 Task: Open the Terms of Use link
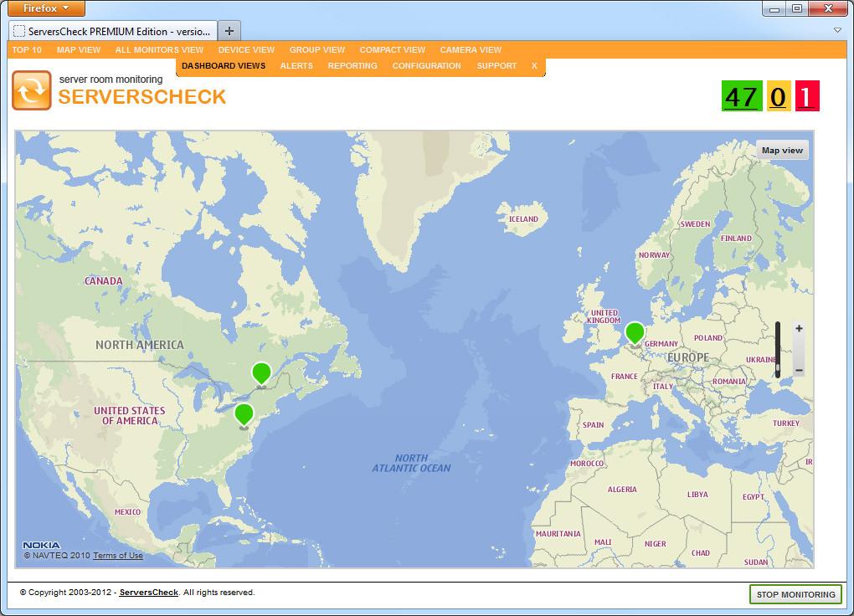pos(118,556)
